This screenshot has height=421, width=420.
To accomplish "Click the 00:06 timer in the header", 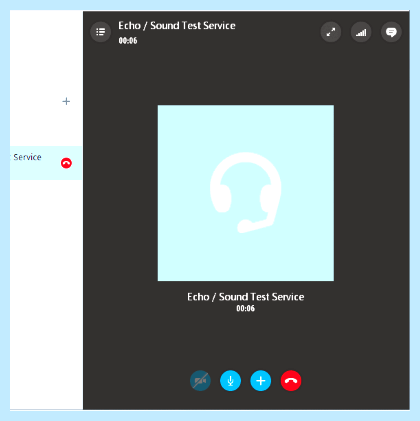I will click(x=128, y=41).
